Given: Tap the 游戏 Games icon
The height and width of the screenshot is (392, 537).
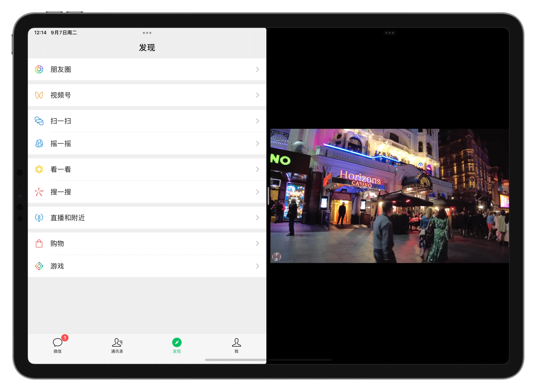Looking at the screenshot, I should coord(39,266).
